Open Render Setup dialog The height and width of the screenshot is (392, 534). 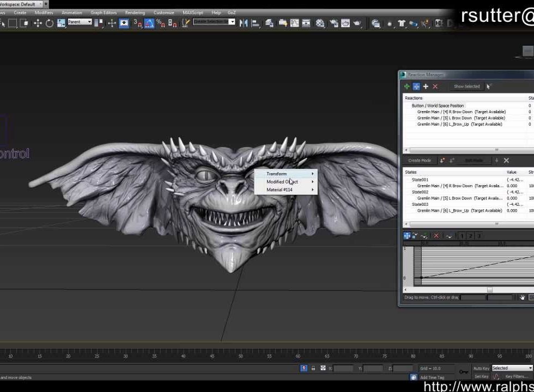(333, 23)
